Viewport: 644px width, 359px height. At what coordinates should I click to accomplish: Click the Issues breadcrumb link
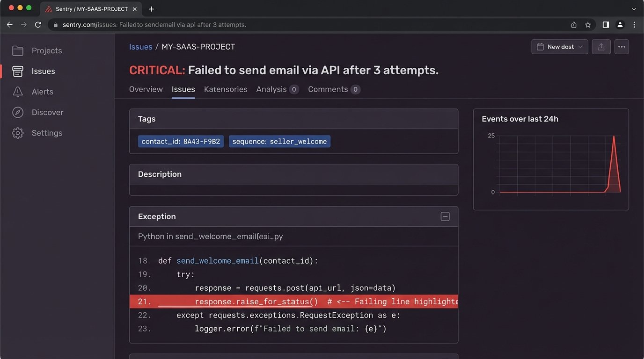tap(140, 47)
